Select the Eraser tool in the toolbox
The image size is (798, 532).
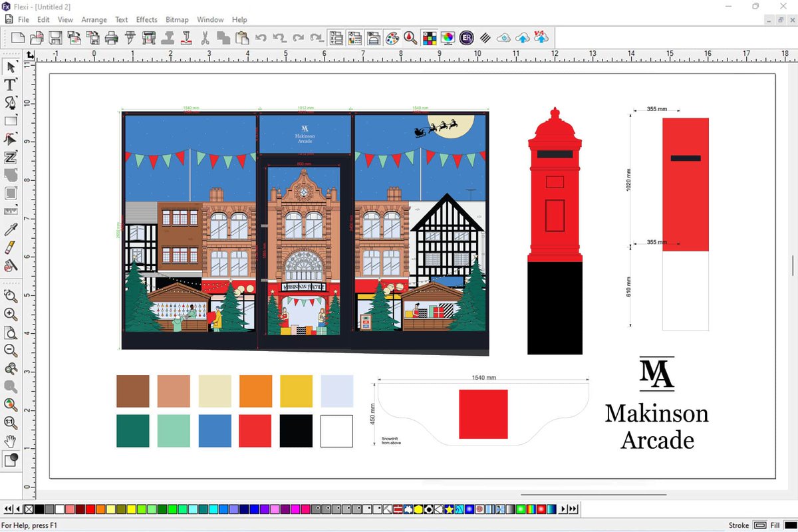(11, 248)
